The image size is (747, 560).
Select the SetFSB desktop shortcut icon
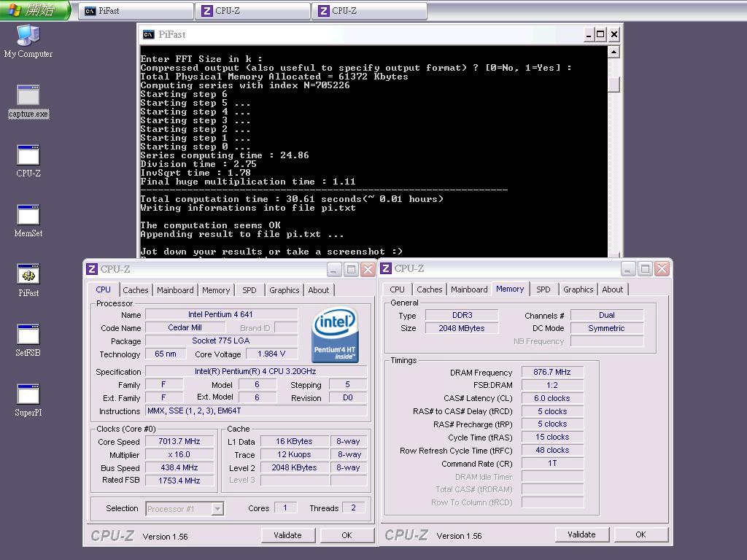[x=28, y=341]
